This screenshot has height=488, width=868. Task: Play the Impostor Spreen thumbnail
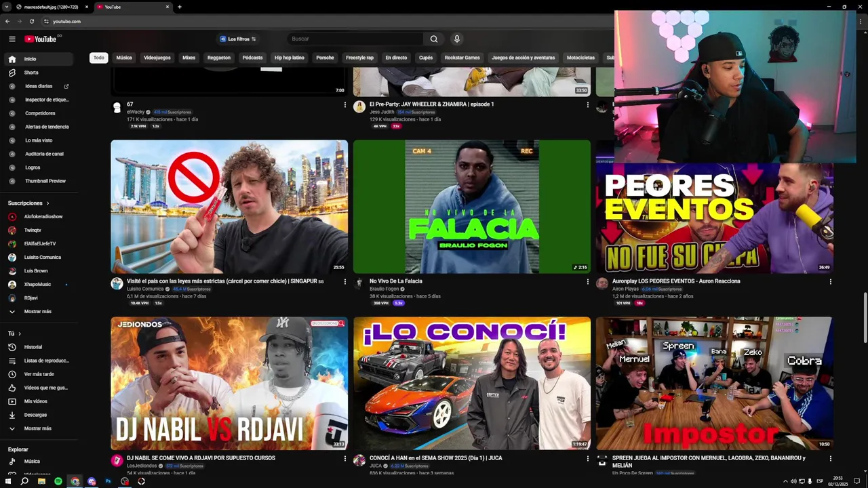tap(714, 384)
